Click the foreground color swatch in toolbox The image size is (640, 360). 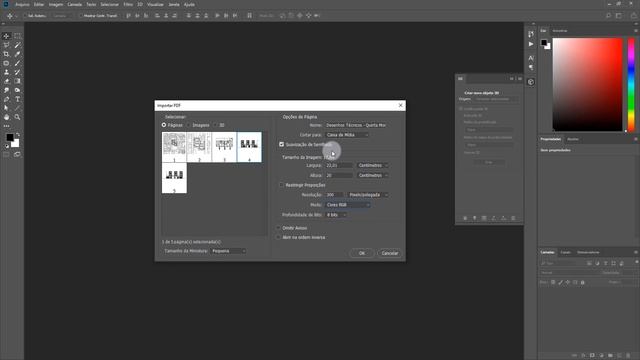[10, 138]
